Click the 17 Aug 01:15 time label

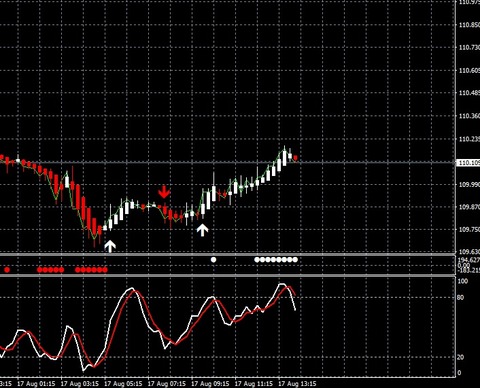[36, 384]
